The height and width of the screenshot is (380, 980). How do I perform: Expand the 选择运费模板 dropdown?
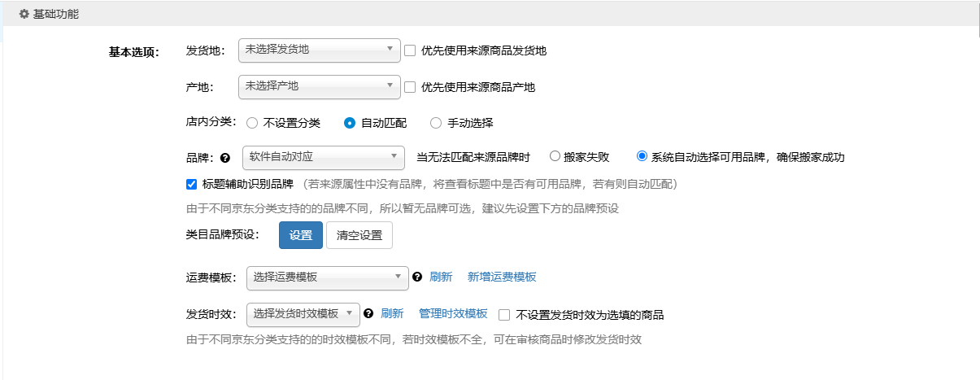[x=327, y=277]
